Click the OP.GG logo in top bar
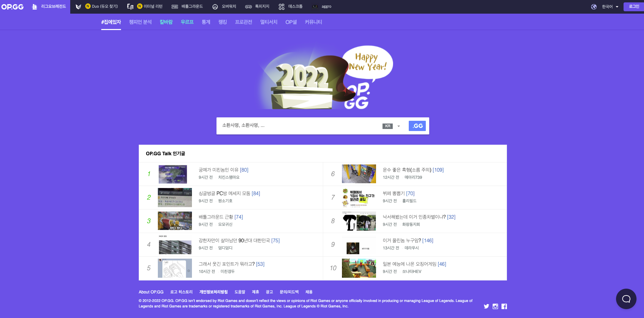Viewport: 644px width, 318px height. [x=12, y=7]
